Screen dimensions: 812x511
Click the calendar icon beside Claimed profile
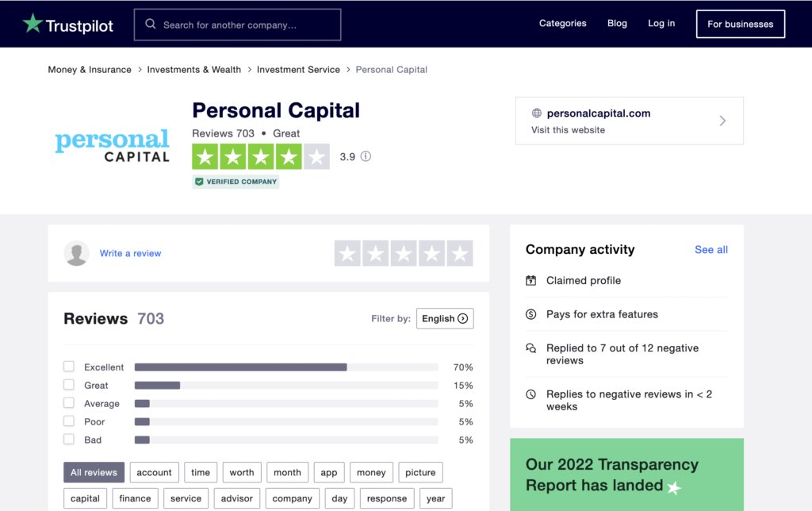530,280
